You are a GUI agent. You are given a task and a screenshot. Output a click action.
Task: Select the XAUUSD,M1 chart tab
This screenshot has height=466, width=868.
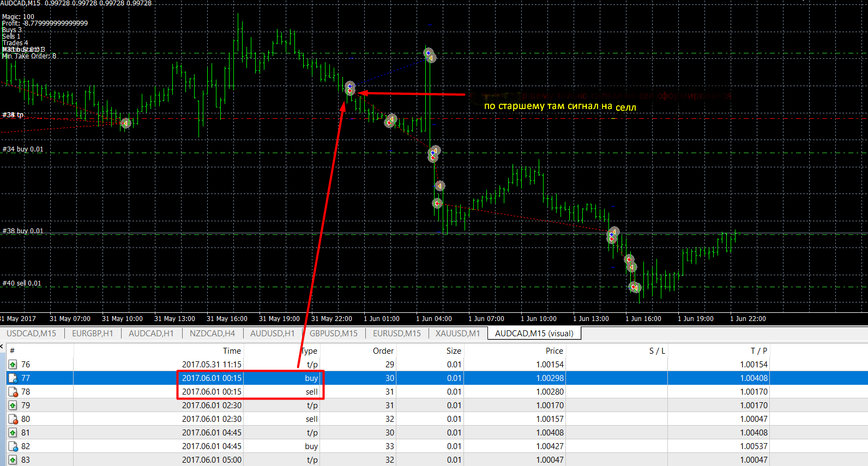pos(457,334)
